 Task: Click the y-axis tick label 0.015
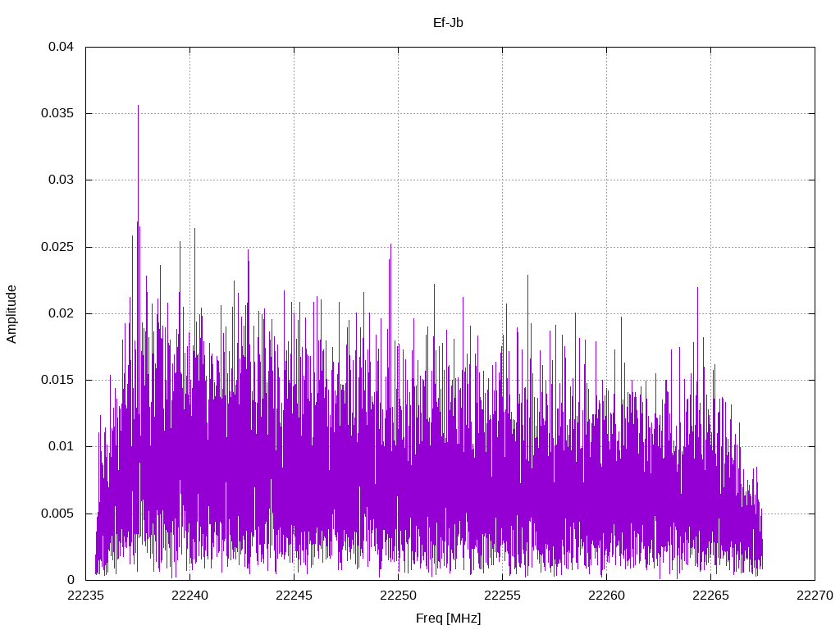(57, 380)
